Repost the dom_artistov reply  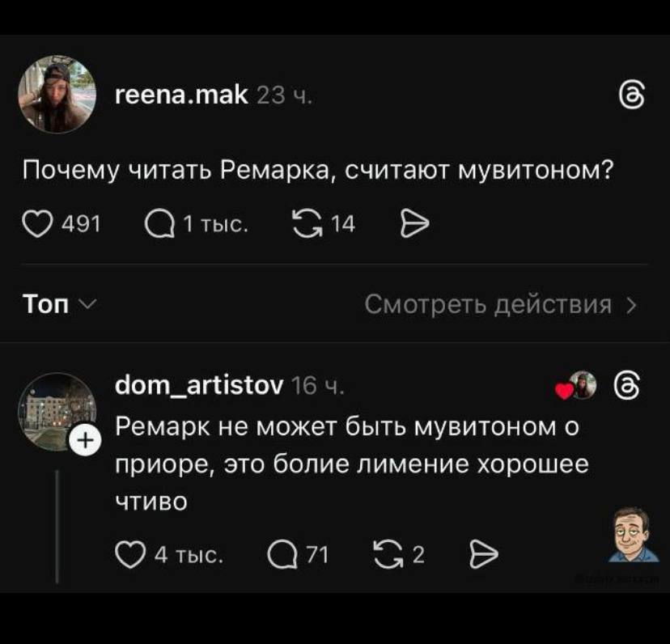tap(385, 553)
